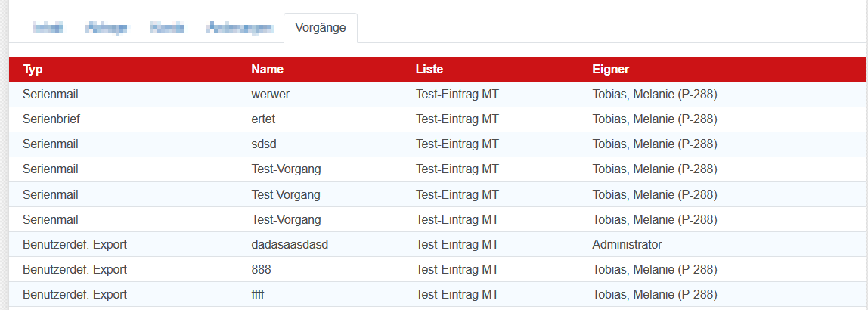Select the sdsd Serienmail entry
This screenshot has width=868, height=310.
[265, 144]
